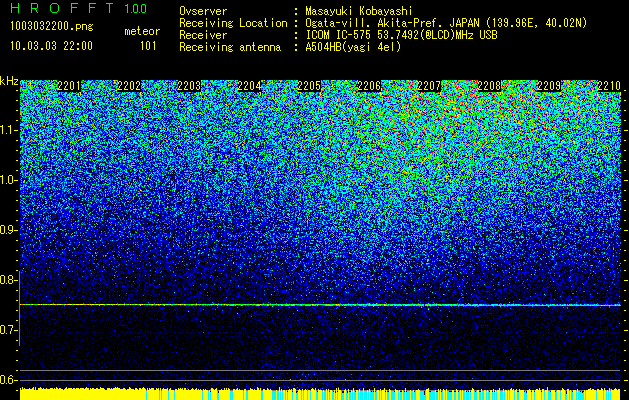The height and width of the screenshot is (400, 629).
Task: Click the kHz axis unit label
Action: pyautogui.click(x=9, y=81)
